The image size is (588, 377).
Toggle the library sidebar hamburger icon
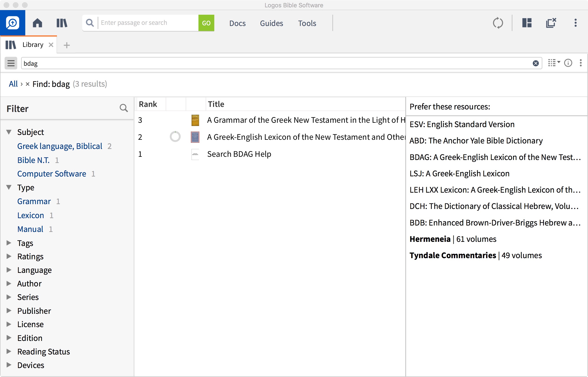pos(11,63)
